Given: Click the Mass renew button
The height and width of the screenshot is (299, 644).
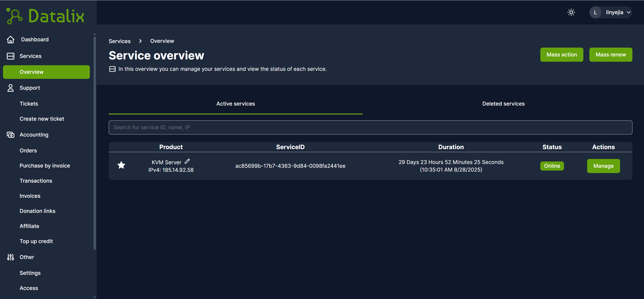Looking at the screenshot, I should (x=611, y=55).
